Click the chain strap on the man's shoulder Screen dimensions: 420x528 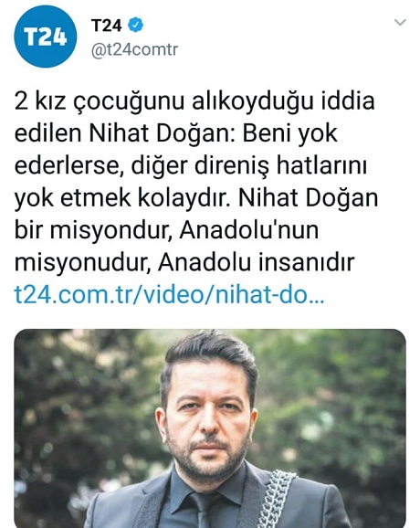[x=278, y=499]
